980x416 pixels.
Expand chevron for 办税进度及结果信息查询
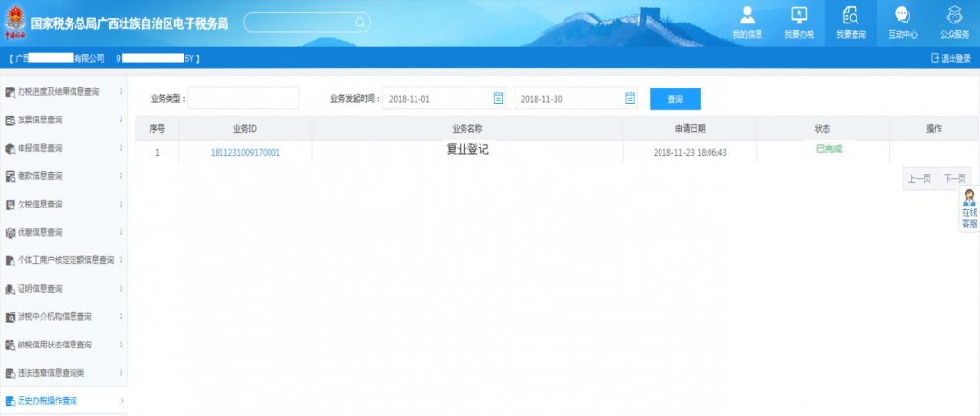pos(121,92)
